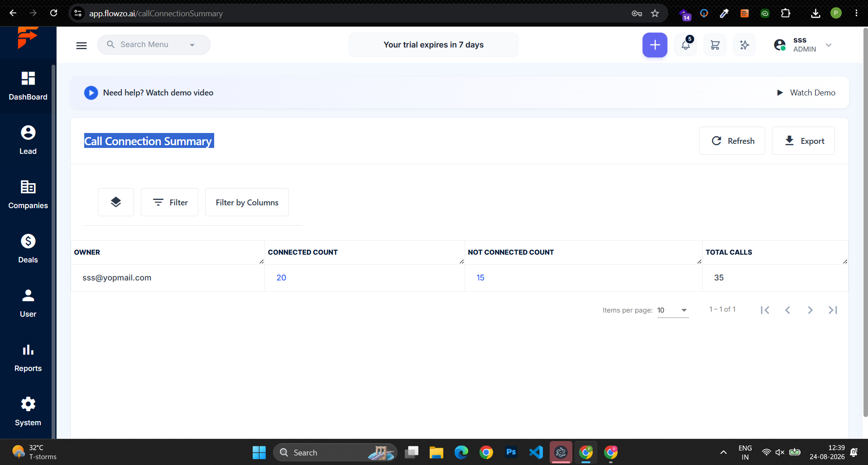Click the Call Connection Summary title
Image resolution: width=868 pixels, height=465 pixels.
click(149, 141)
